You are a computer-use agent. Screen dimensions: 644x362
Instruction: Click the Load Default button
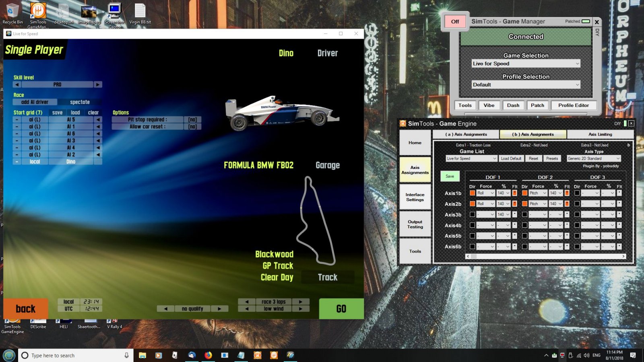click(x=511, y=158)
